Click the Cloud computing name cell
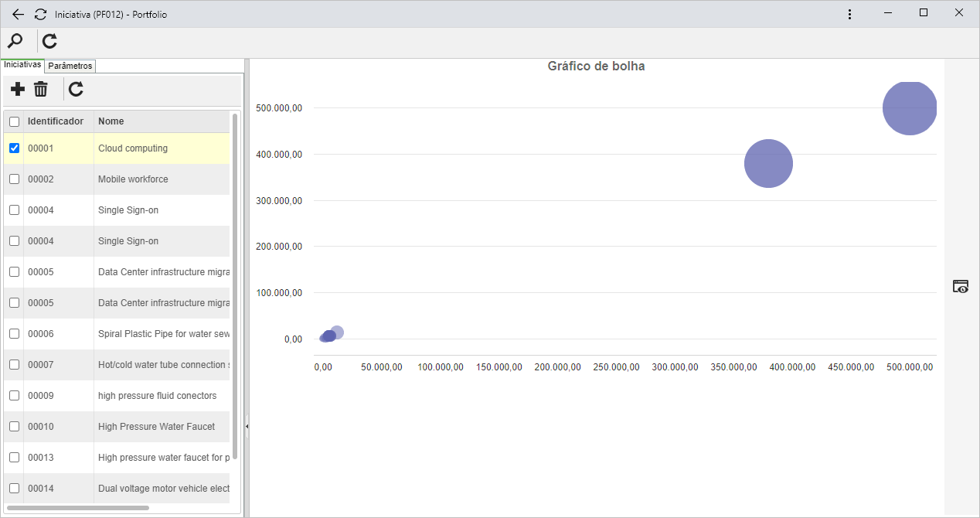The width and height of the screenshot is (980, 518). [133, 148]
